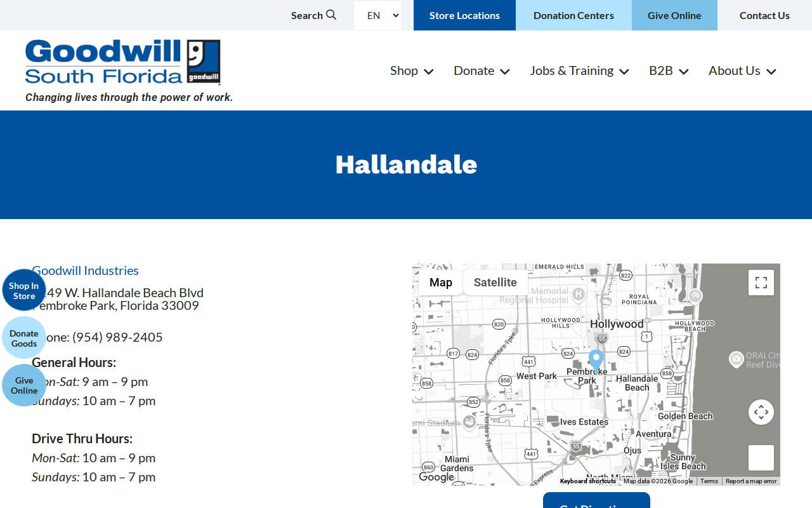Viewport: 812px width, 508px height.
Task: Click the Donate Goods floating button
Action: pyautogui.click(x=24, y=338)
